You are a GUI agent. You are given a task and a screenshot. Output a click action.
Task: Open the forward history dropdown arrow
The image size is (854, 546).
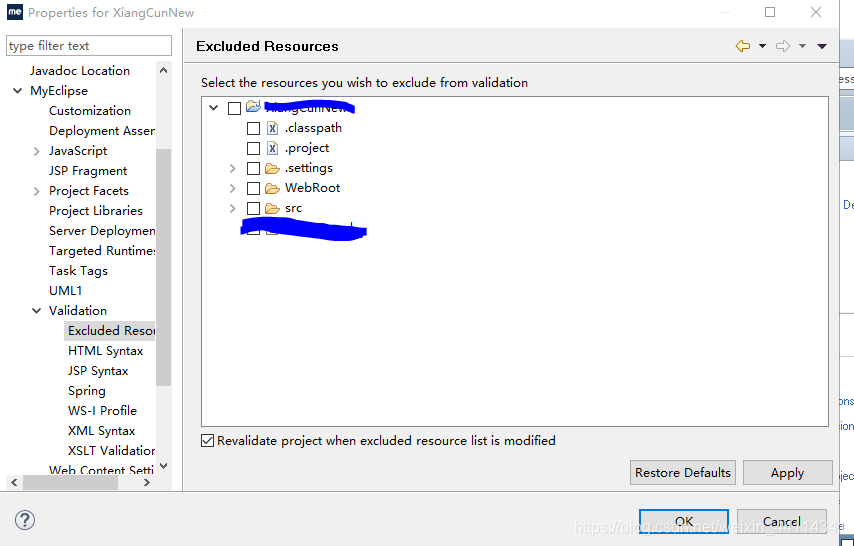(802, 46)
